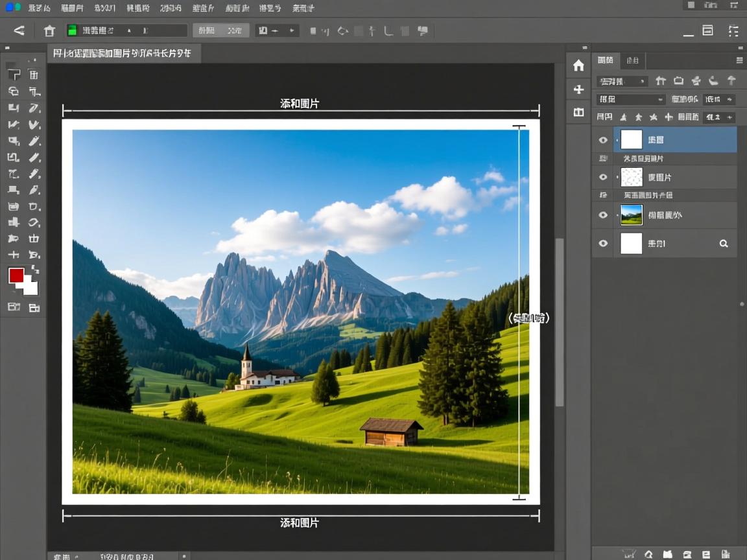Click the swap foreground/background colors arrows
This screenshot has width=747, height=560.
(34, 269)
